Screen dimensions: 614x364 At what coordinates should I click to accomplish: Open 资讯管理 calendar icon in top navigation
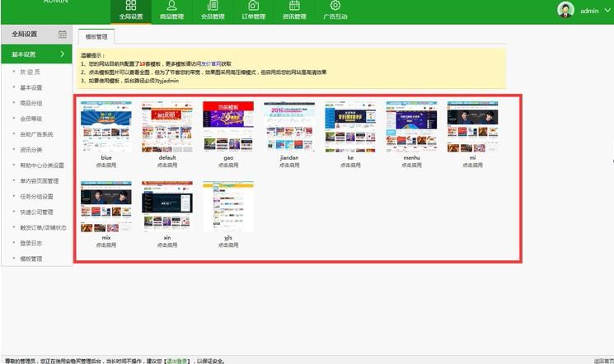(x=294, y=6)
